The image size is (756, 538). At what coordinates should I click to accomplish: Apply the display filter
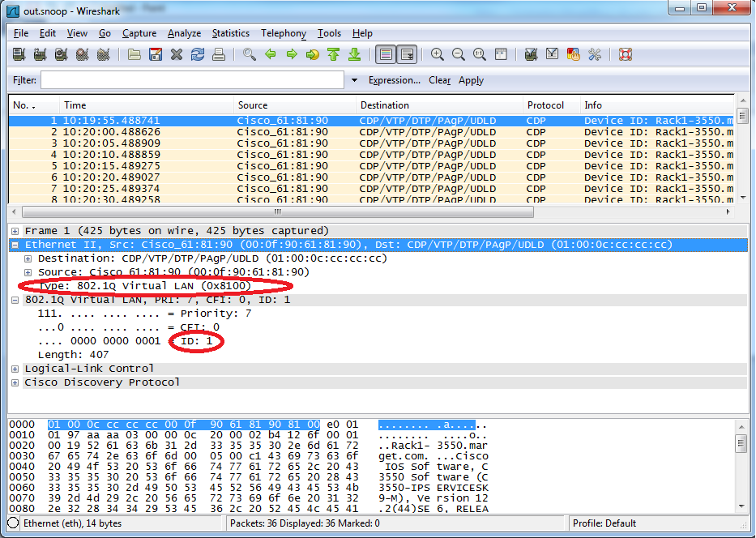tap(471, 80)
